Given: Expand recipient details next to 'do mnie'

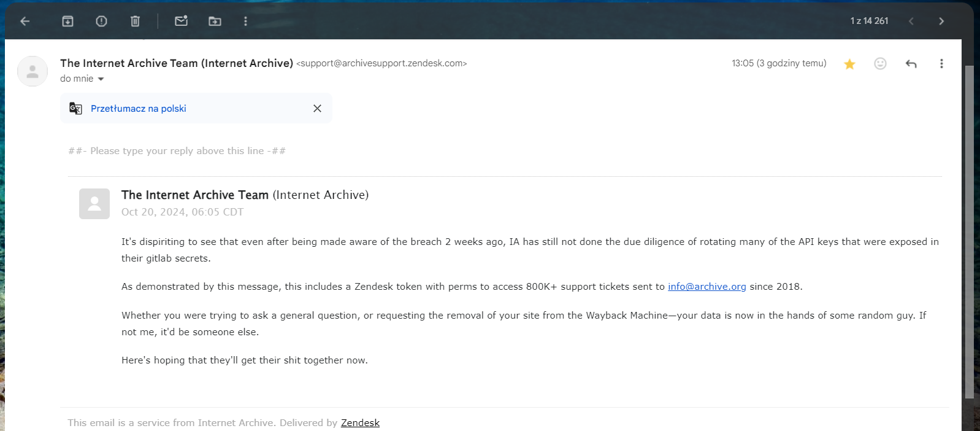Looking at the screenshot, I should (x=101, y=79).
